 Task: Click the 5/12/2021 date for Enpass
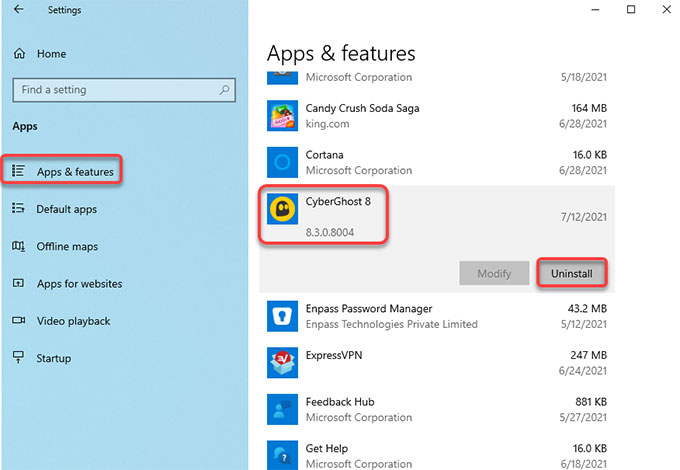584,324
